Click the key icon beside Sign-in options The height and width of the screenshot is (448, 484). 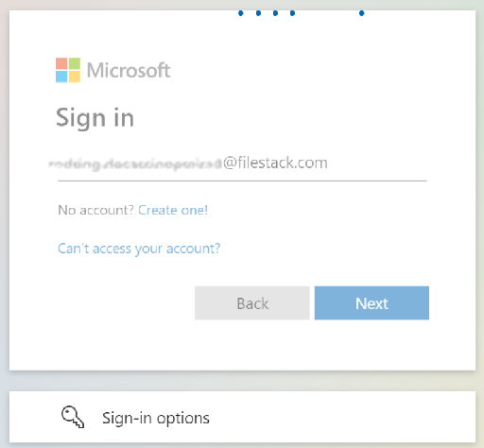pos(73,417)
